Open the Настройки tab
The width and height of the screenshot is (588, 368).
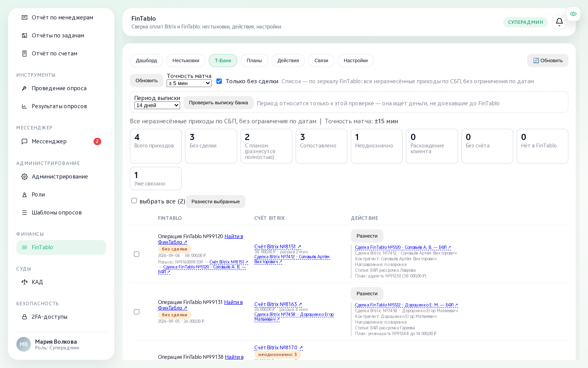355,61
